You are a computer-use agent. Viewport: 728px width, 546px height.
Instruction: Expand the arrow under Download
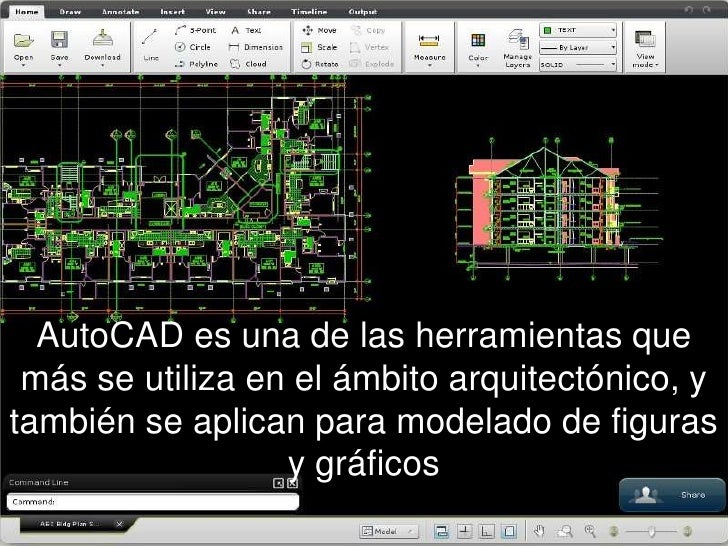pyautogui.click(x=103, y=65)
